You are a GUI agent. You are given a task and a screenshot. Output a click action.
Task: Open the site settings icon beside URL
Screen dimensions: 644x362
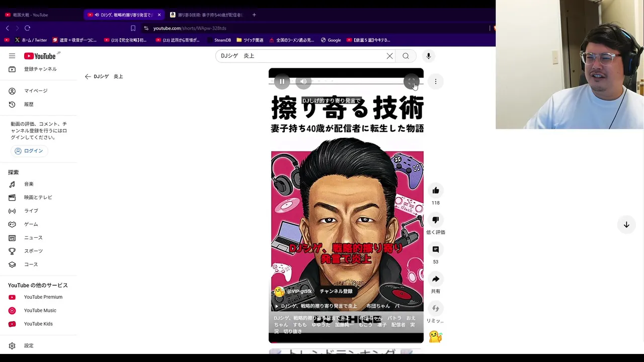coord(146,28)
